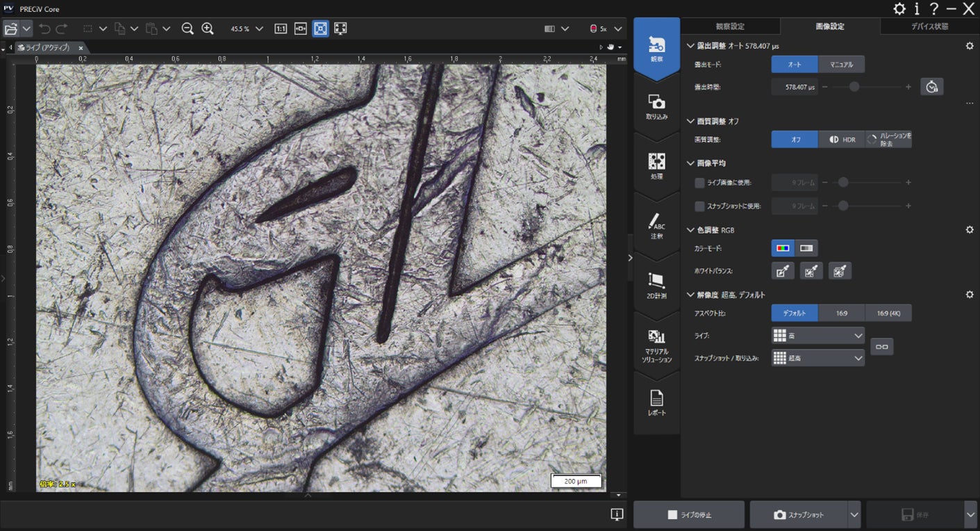Screen dimensions: 980x531
Task: Collapse the 画質調整 section
Action: click(x=690, y=121)
